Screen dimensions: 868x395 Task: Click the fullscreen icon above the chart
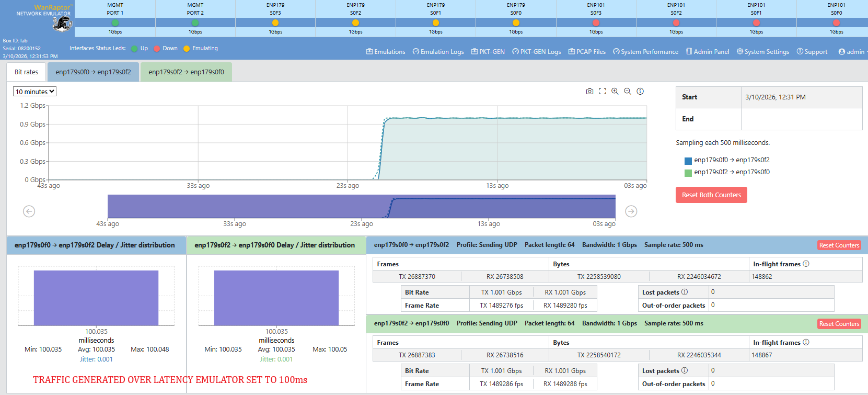tap(602, 91)
